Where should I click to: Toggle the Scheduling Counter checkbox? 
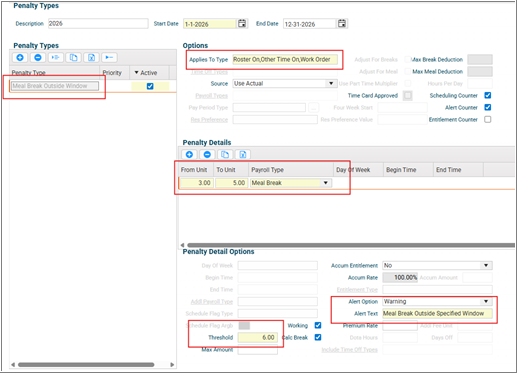[x=488, y=95]
